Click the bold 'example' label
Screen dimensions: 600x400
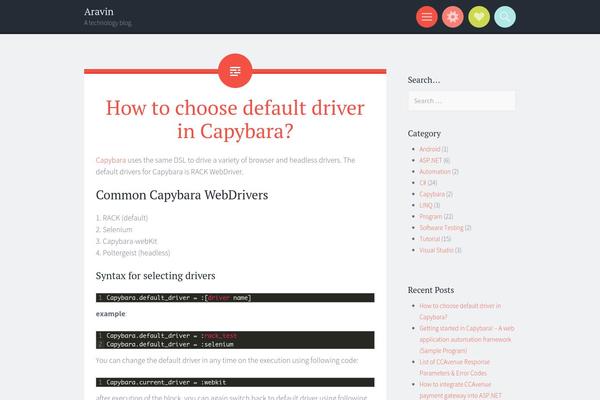tap(110, 313)
